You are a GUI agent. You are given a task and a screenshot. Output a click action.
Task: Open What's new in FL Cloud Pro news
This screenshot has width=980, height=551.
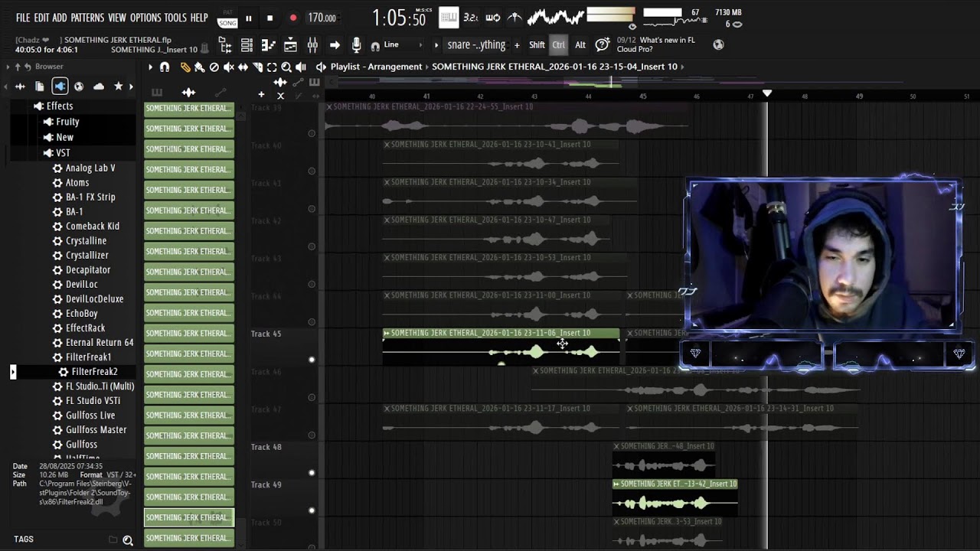[x=661, y=44]
